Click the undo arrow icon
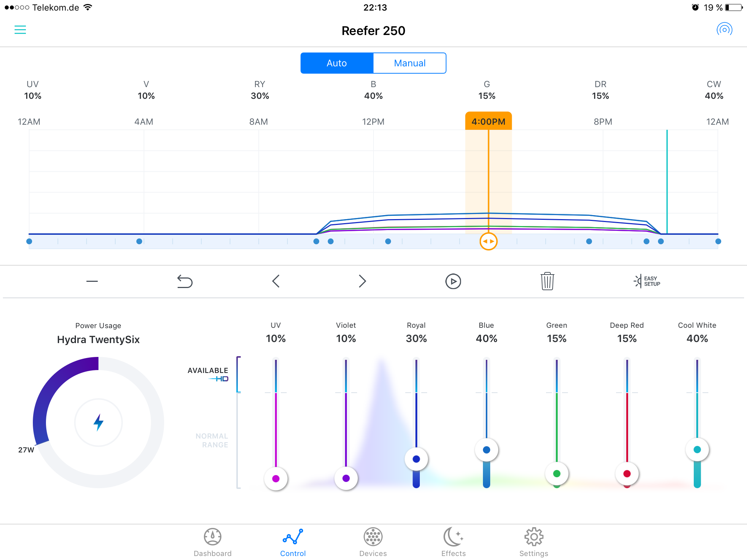This screenshot has height=560, width=747. click(185, 281)
